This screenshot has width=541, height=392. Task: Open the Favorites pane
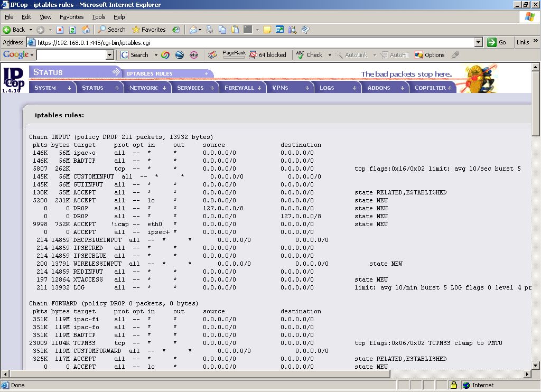pyautogui.click(x=149, y=30)
